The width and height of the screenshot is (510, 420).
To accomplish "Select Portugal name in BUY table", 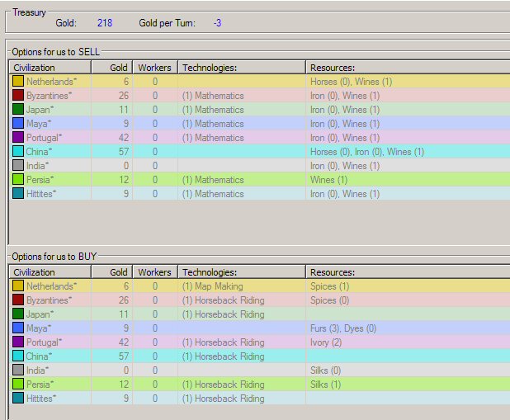I will point(44,342).
